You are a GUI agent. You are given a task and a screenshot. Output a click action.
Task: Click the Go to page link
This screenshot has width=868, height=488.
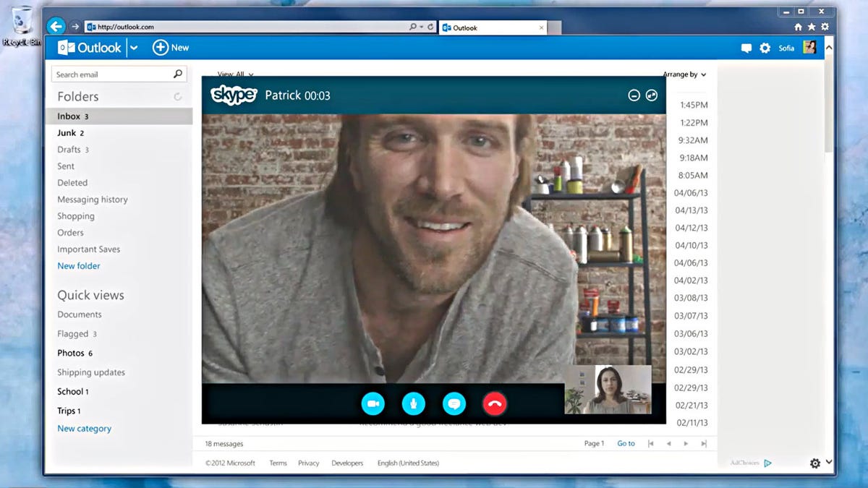pos(626,443)
